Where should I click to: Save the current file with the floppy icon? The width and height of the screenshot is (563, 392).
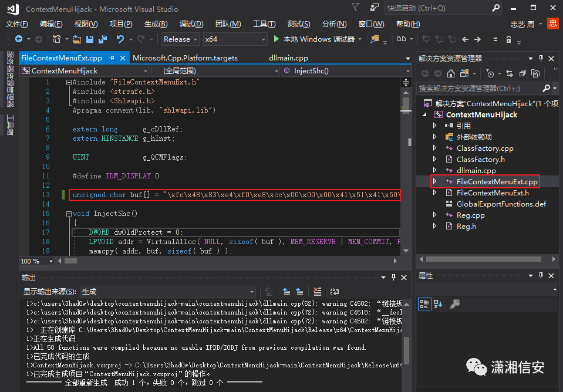click(x=89, y=39)
